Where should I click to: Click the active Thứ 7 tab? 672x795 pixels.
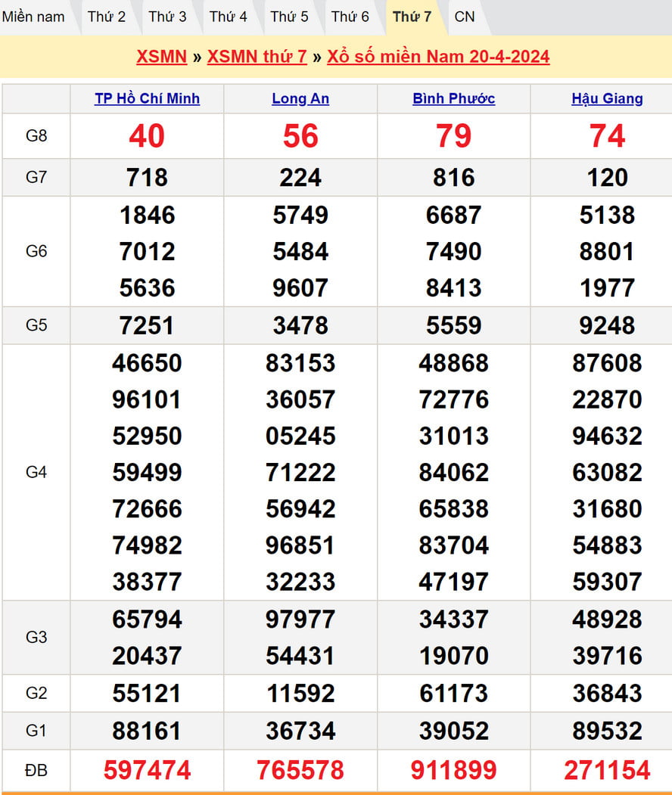tap(412, 17)
